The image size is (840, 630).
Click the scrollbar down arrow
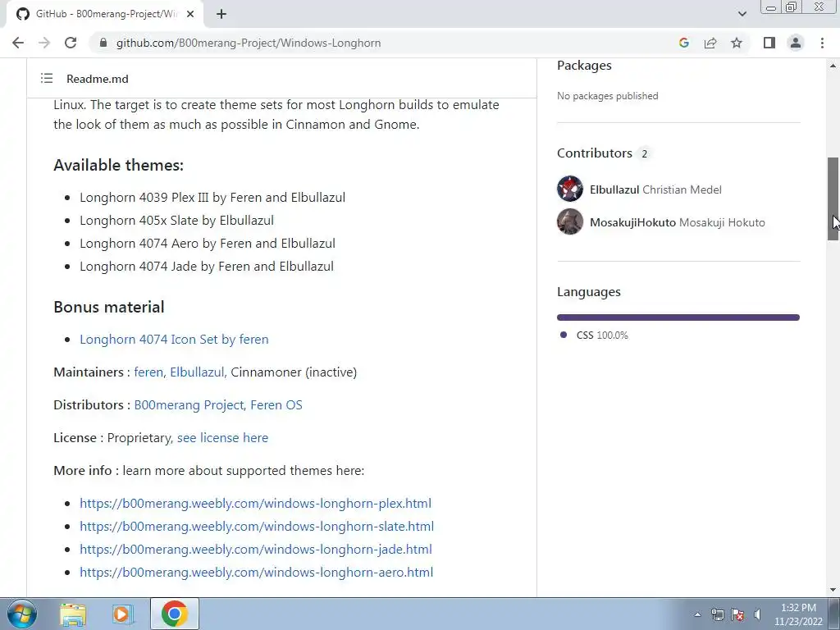833,590
